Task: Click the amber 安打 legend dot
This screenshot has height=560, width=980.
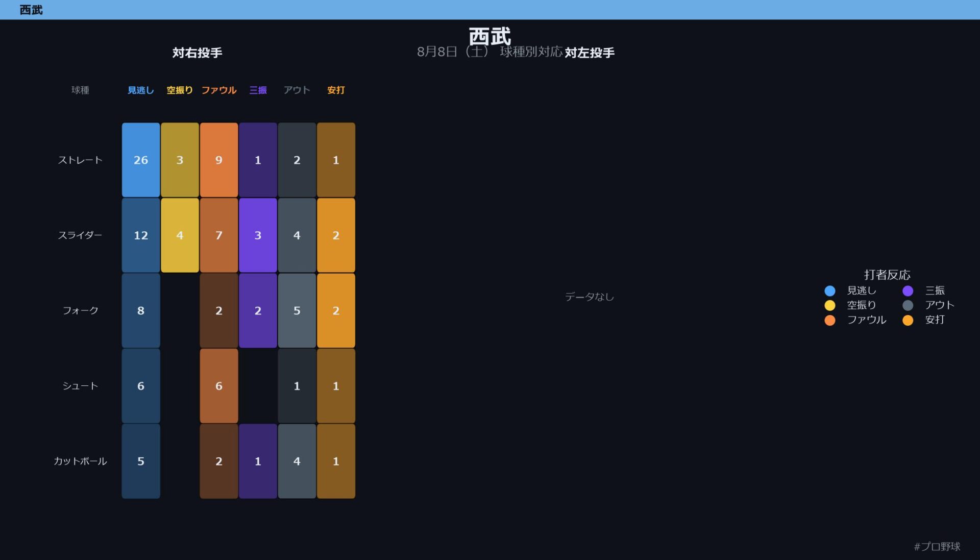Action: pyautogui.click(x=908, y=320)
